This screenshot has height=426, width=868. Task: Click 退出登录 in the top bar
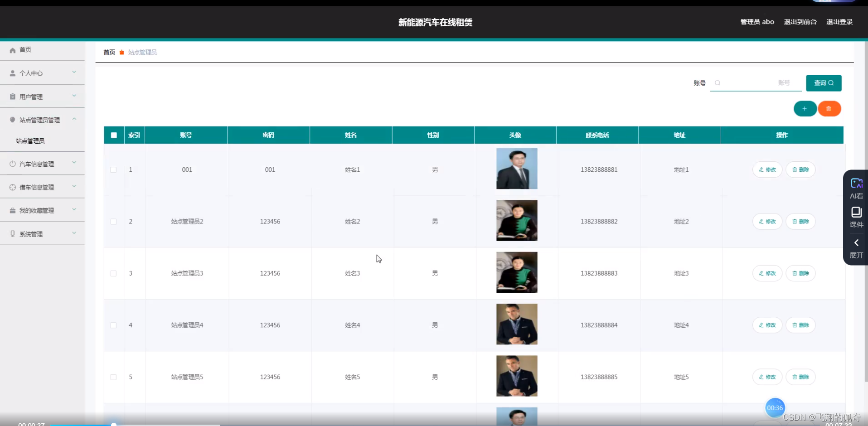(839, 21)
